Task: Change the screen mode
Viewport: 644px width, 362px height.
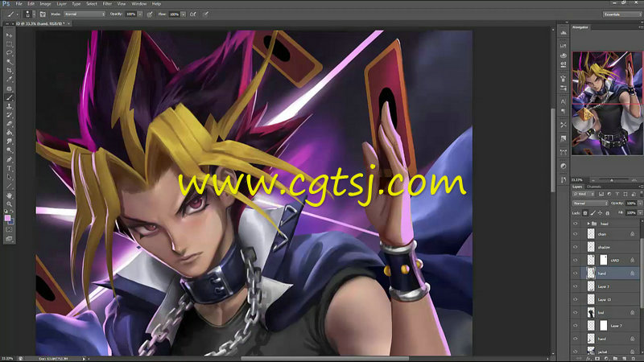Action: [x=9, y=239]
